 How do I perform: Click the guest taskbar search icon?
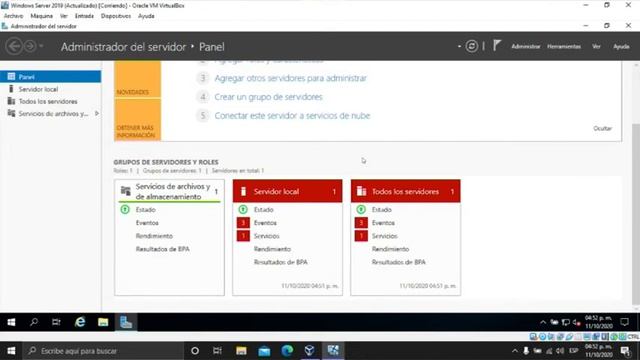(x=34, y=322)
